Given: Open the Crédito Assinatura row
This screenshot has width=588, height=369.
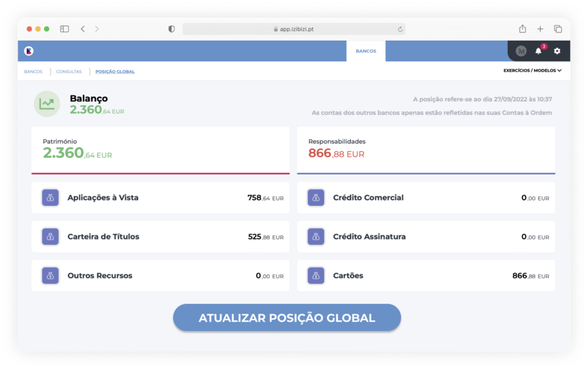Looking at the screenshot, I should tap(426, 237).
